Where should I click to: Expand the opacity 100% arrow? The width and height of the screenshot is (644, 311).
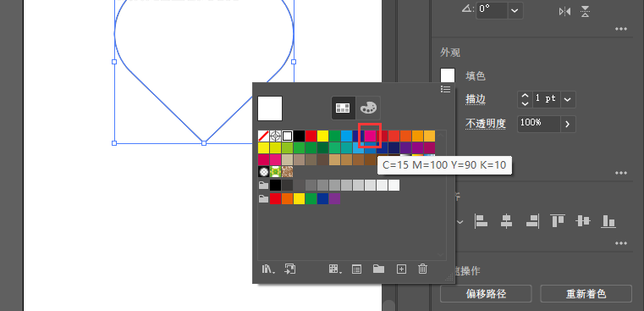click(x=568, y=124)
